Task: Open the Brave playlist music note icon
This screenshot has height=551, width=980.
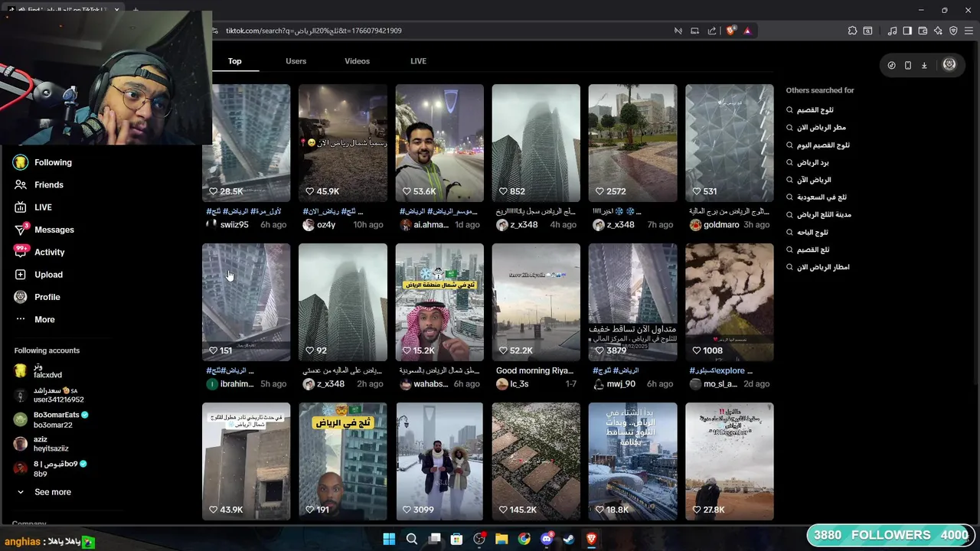Action: 892,31
